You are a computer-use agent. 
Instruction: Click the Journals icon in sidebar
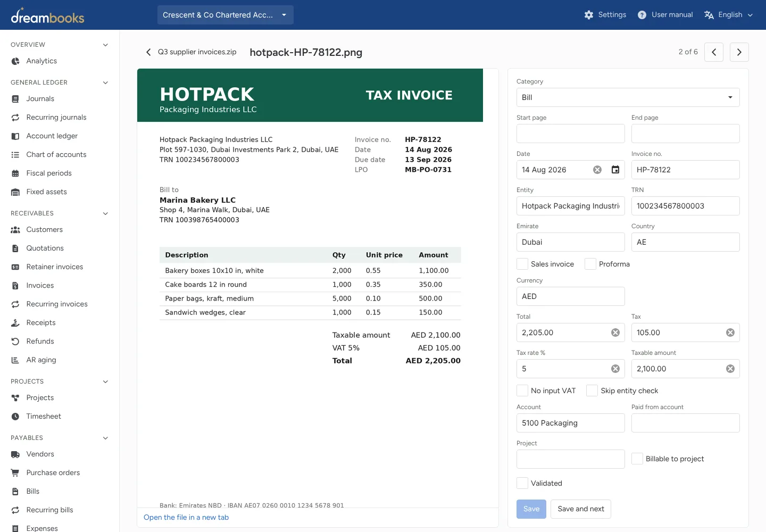pyautogui.click(x=15, y=99)
